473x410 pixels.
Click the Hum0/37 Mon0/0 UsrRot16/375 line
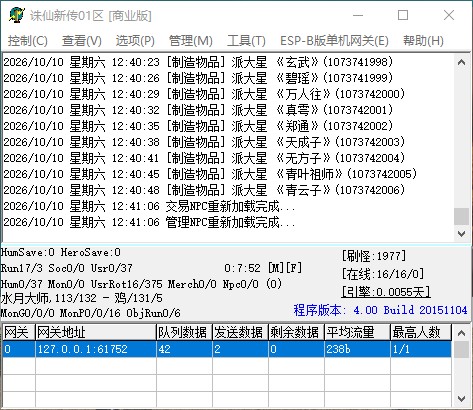coord(141,284)
